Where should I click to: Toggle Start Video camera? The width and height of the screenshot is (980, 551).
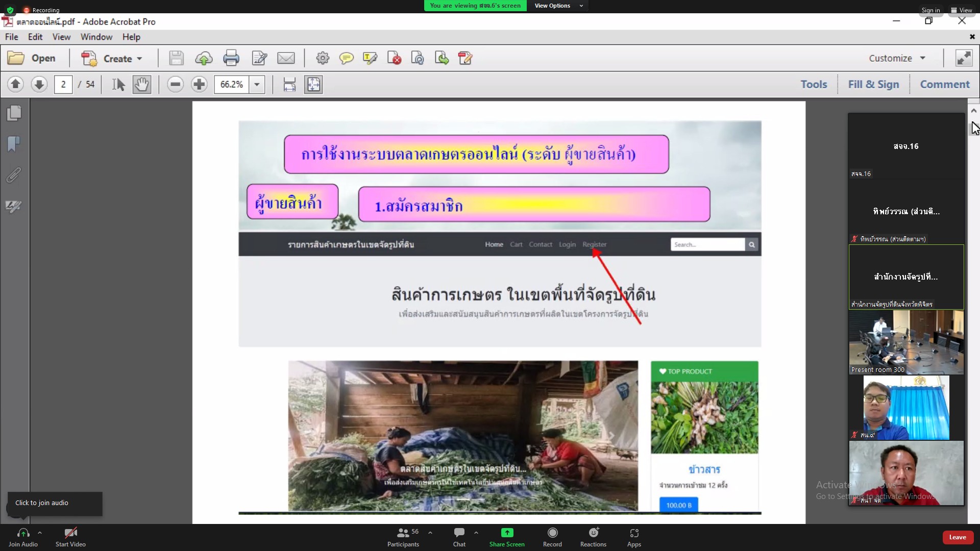tap(70, 537)
